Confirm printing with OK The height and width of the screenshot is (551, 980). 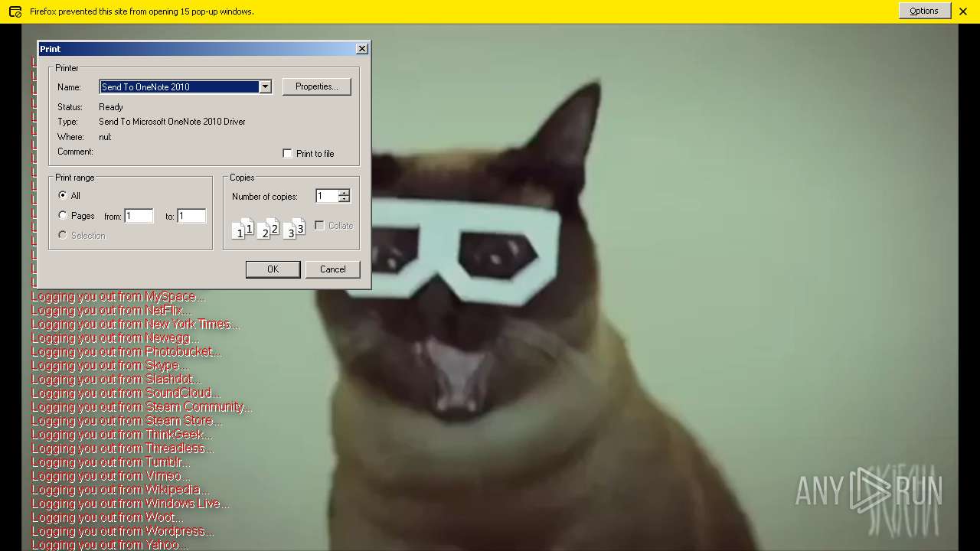click(273, 269)
